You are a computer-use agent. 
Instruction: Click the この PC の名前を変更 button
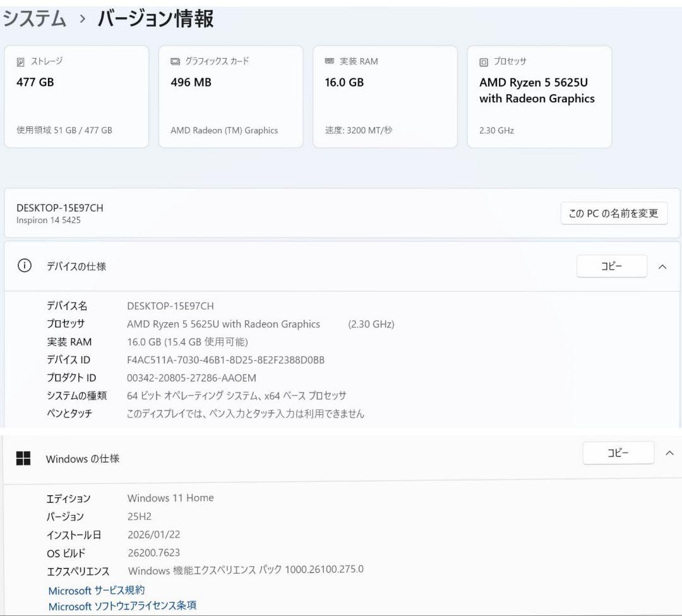(613, 214)
